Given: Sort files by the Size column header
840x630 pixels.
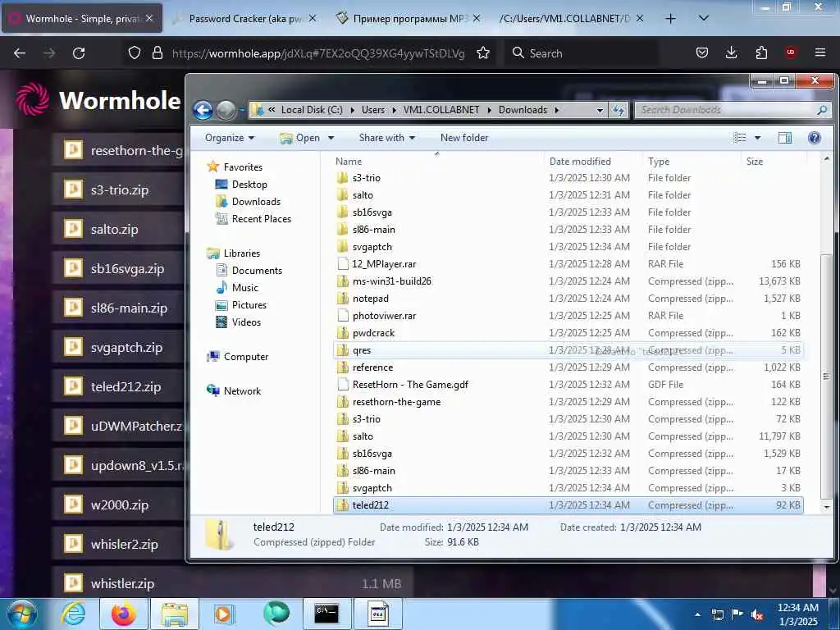Looking at the screenshot, I should tap(774, 162).
